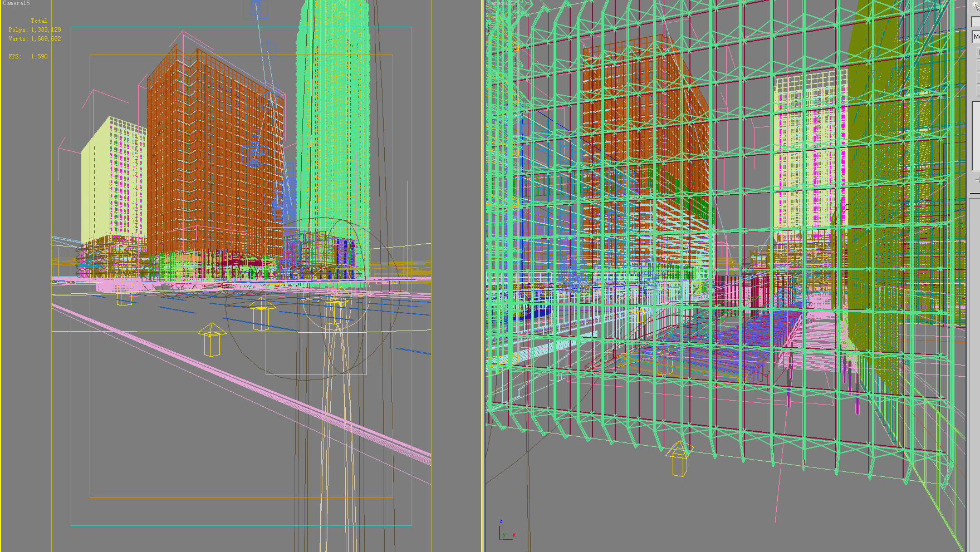Select the pale yellow building in Camera15 viewport
The width and height of the screenshot is (980, 552).
pos(114,181)
